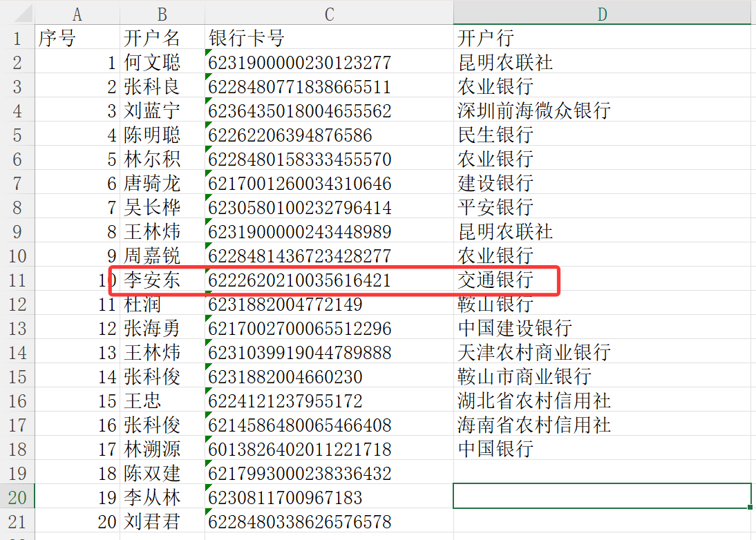The image size is (756, 540).
Task: Click card number 6231039919044789888
Action: 329,352
